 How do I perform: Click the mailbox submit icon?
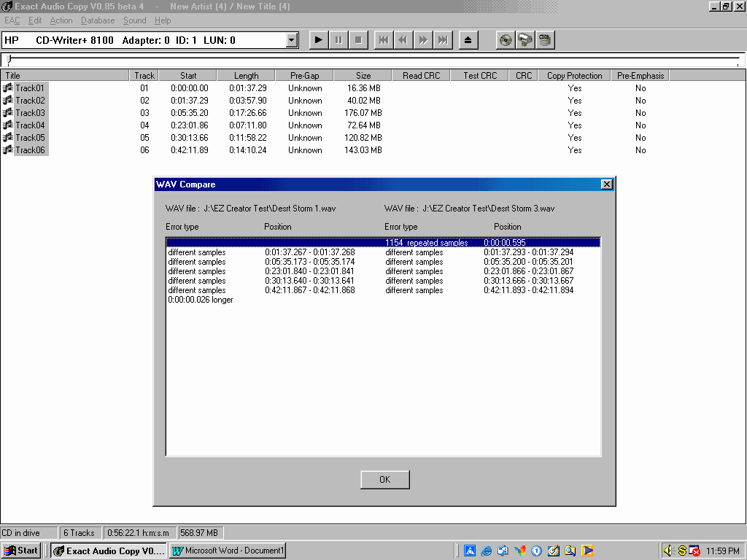pos(525,40)
